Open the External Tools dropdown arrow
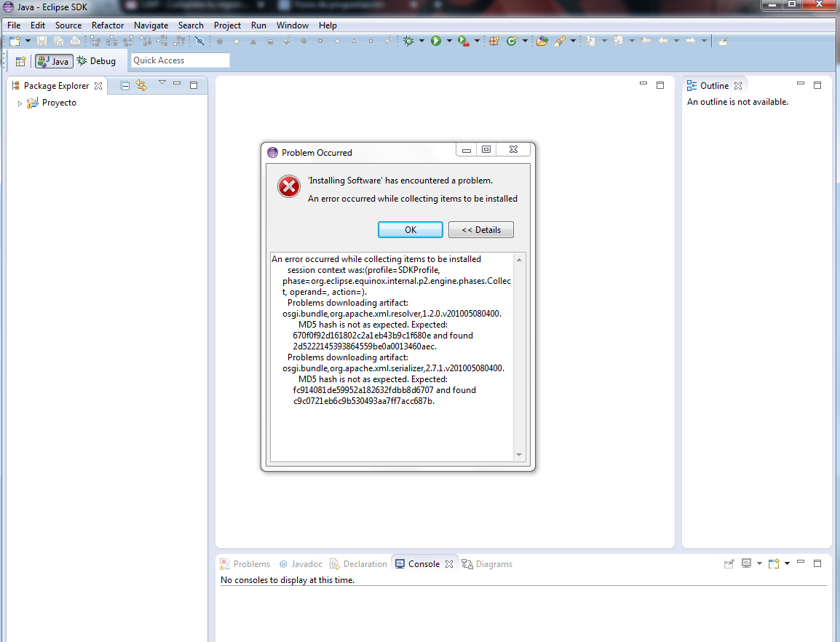Screen dimensions: 840x642 (x=477, y=41)
